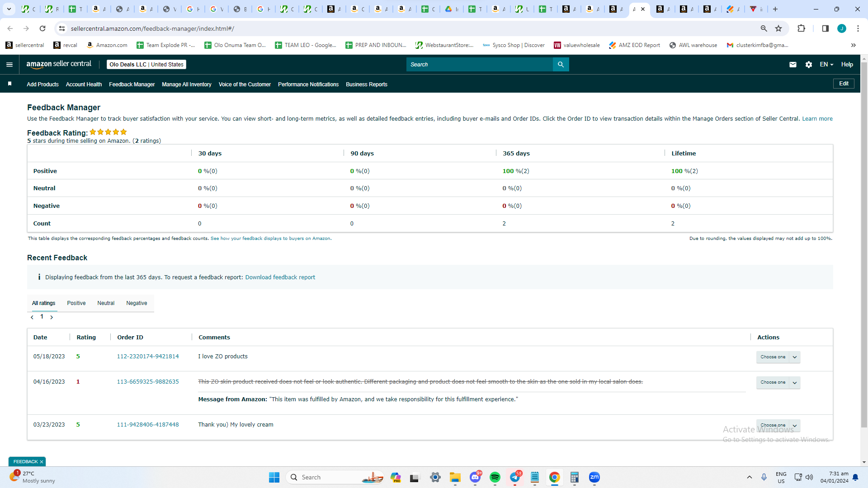Screen dimensions: 868x488
Task: Open Seller Central settings gear
Action: (x=809, y=65)
